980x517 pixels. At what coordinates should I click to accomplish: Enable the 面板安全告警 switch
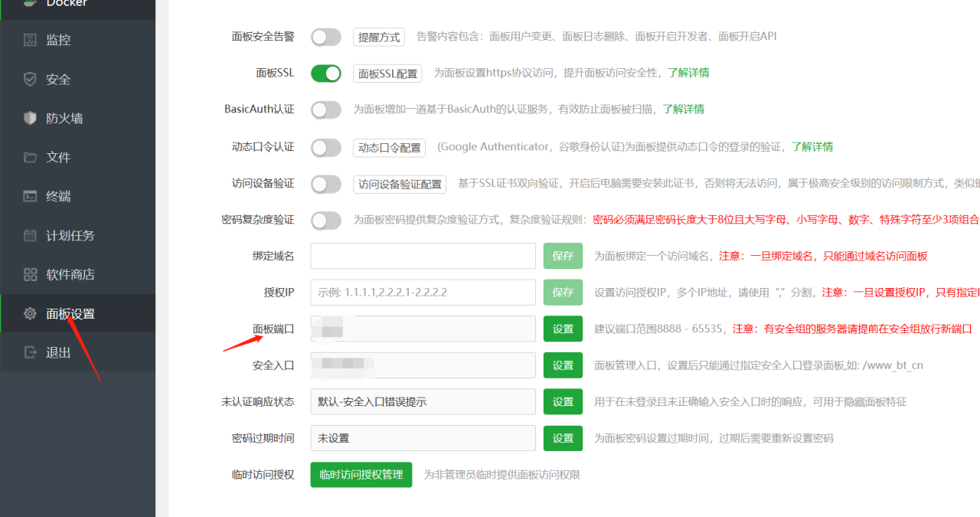[325, 37]
